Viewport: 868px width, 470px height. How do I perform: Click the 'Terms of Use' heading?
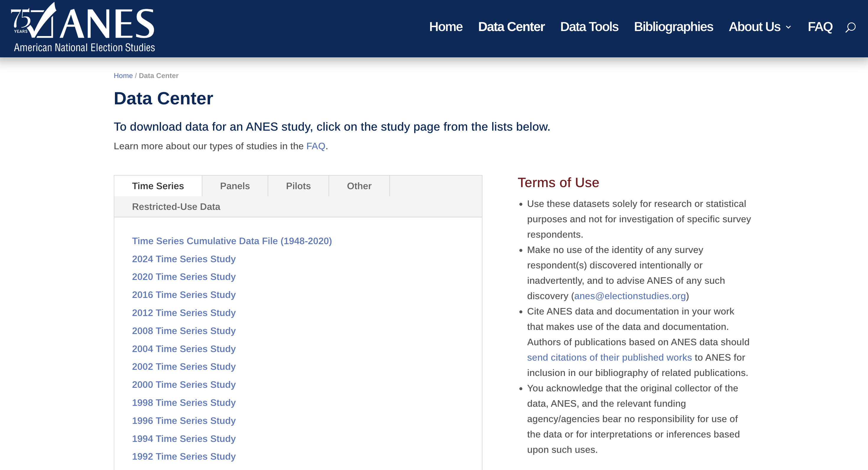pos(558,182)
